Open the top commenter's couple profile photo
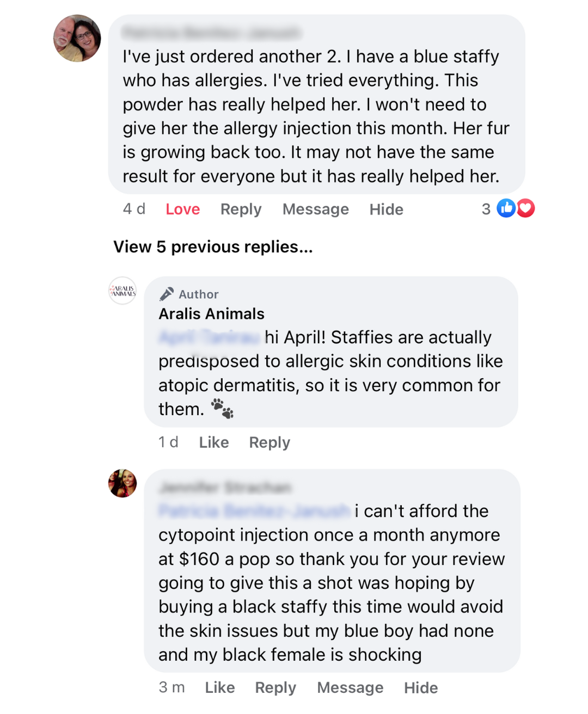 (77, 38)
